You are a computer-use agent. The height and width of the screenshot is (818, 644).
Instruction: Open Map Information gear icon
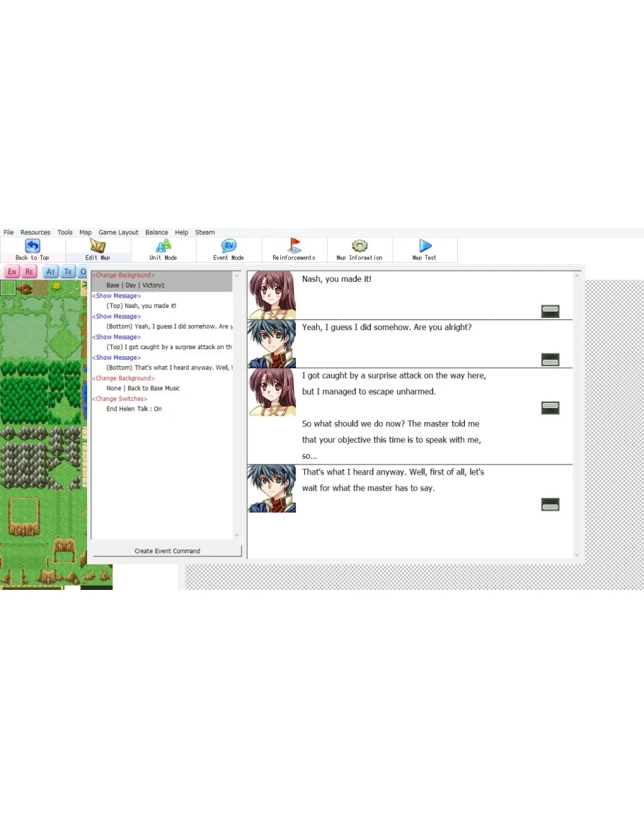(x=360, y=246)
